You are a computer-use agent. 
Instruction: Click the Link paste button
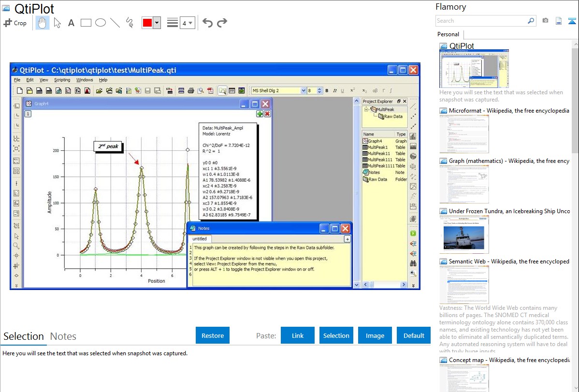(298, 335)
